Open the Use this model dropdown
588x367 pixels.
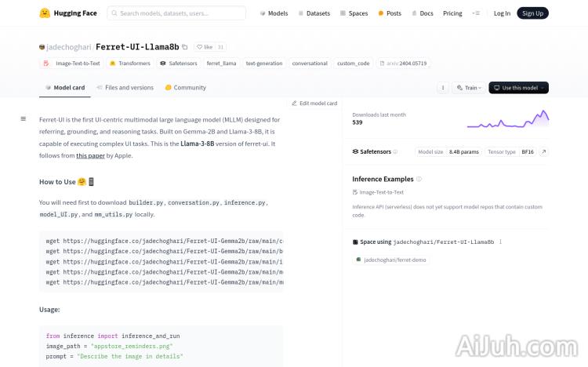(518, 88)
